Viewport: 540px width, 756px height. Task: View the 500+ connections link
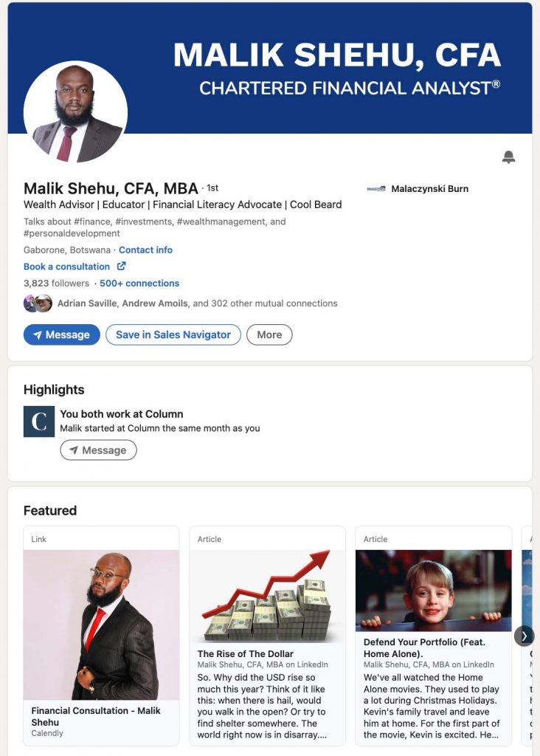pyautogui.click(x=139, y=283)
